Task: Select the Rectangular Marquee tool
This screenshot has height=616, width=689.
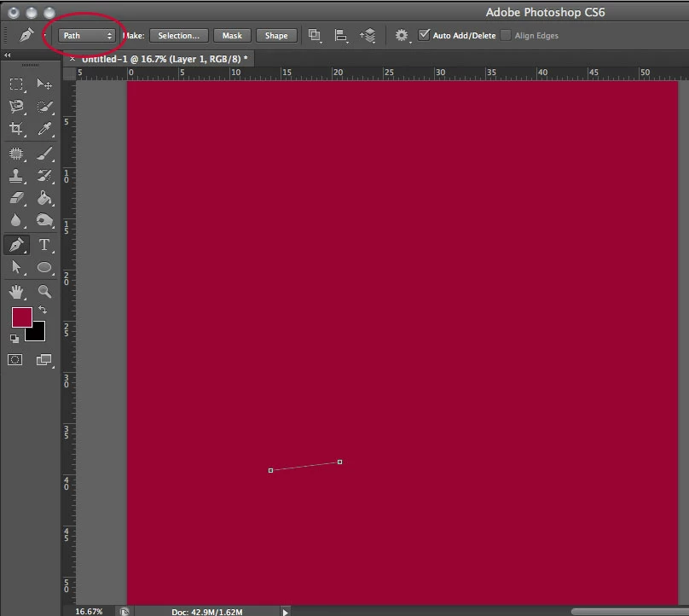Action: [x=16, y=84]
